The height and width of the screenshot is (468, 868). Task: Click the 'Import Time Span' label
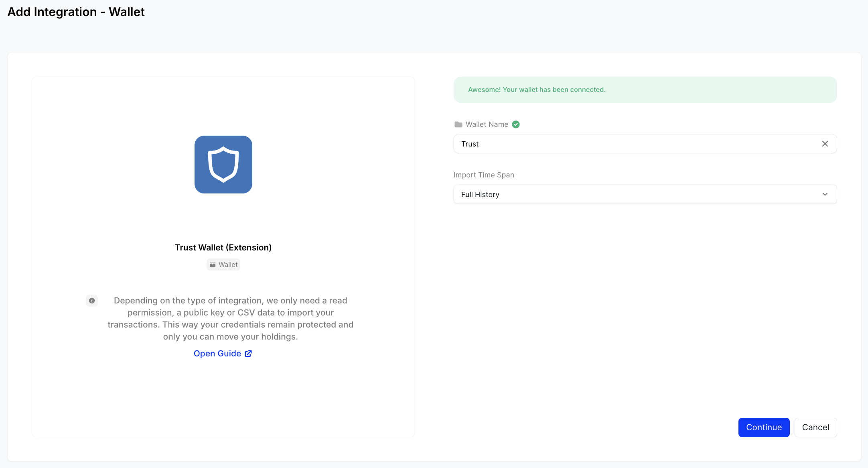pos(484,175)
